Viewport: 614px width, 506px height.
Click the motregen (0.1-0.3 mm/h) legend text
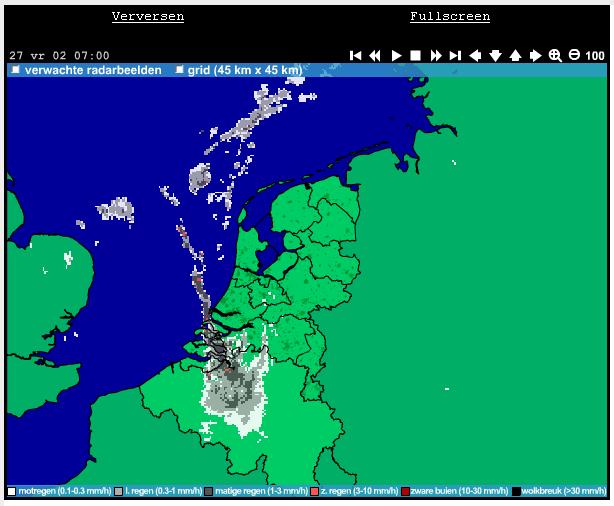point(65,491)
